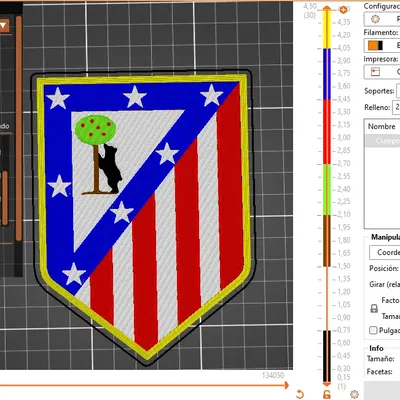This screenshot has height=400, width=400.
Task: Select the highlighted object row under Nombre
Action: point(383,141)
